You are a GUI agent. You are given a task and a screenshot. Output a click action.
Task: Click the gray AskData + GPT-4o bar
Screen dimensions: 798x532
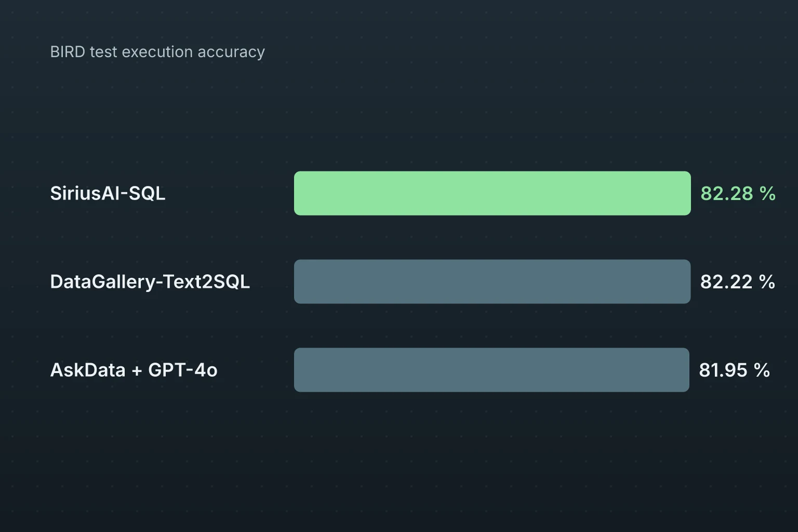tap(491, 370)
